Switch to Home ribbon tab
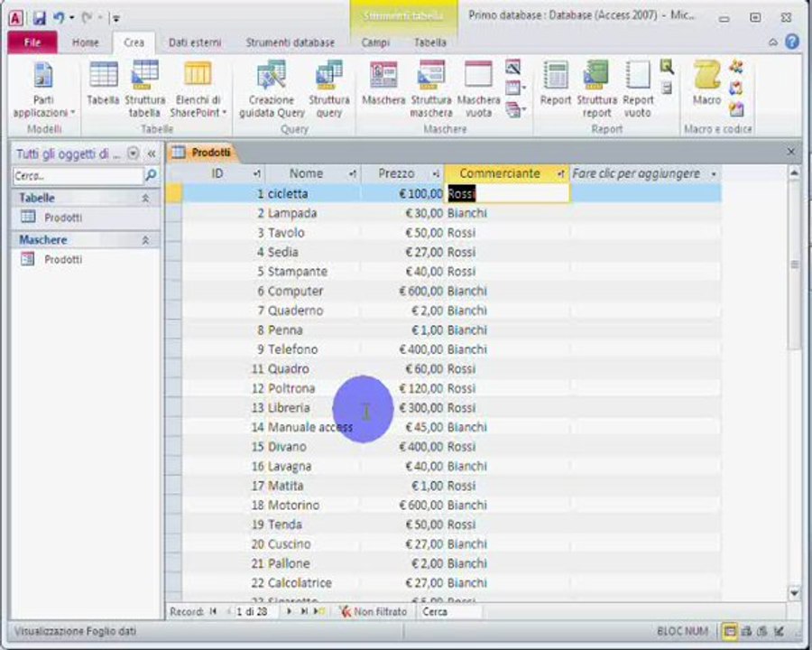812x650 pixels. [86, 42]
